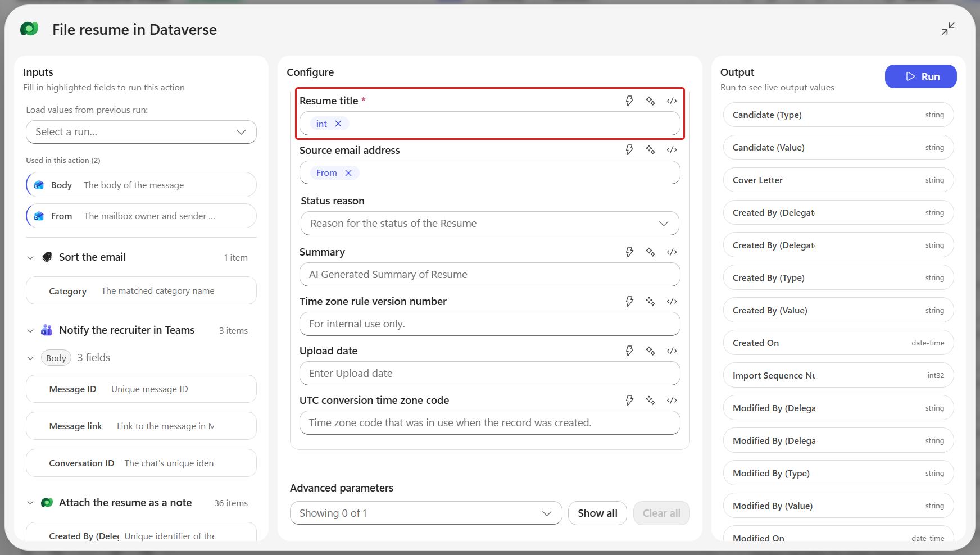Click into the Resume title field
980x555 pixels.
tap(489, 124)
